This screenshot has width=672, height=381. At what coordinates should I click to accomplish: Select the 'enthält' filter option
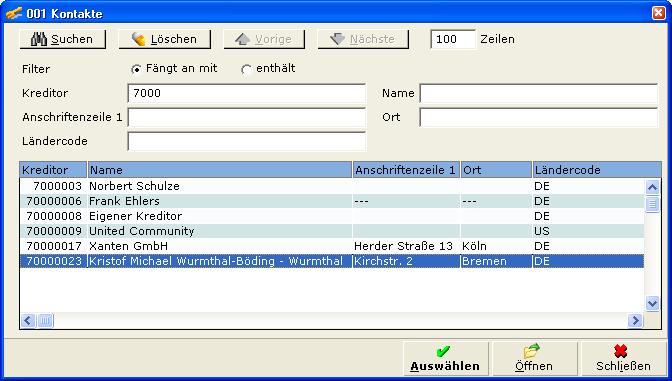246,69
